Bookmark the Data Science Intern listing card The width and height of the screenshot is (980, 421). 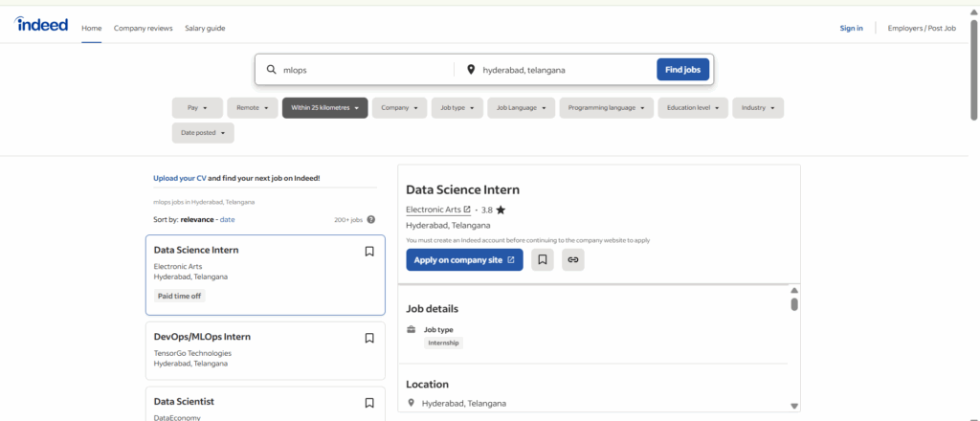coord(369,252)
